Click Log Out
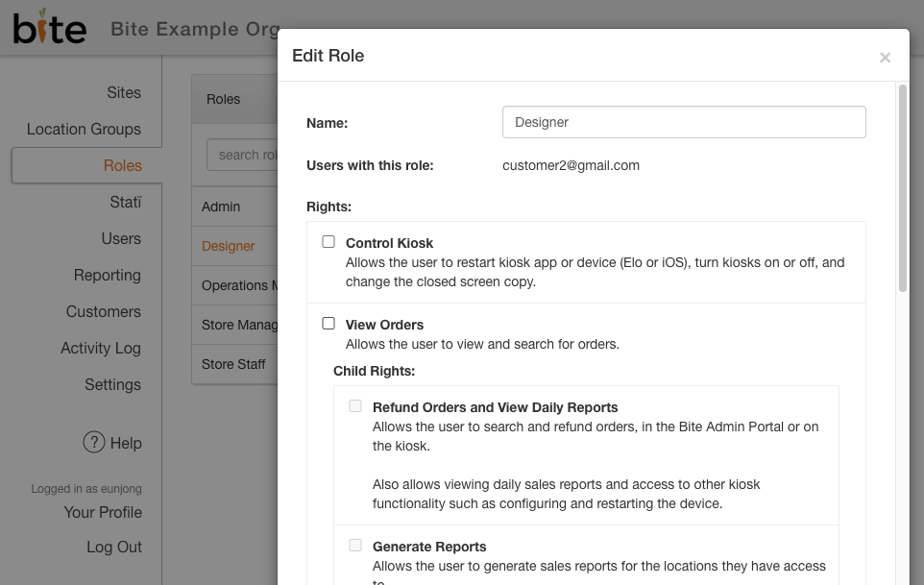924x585 pixels. tap(114, 547)
